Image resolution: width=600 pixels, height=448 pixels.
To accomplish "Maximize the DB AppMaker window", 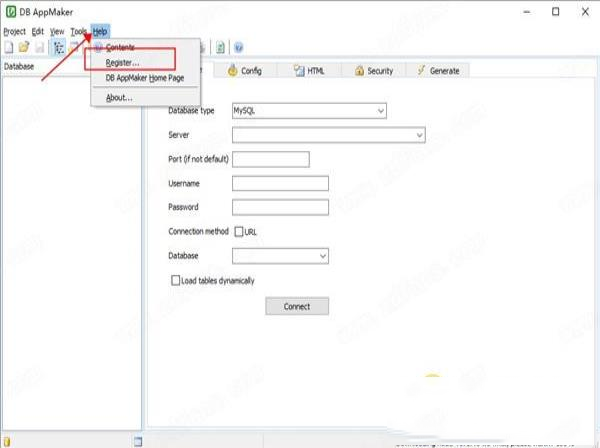I will point(556,12).
